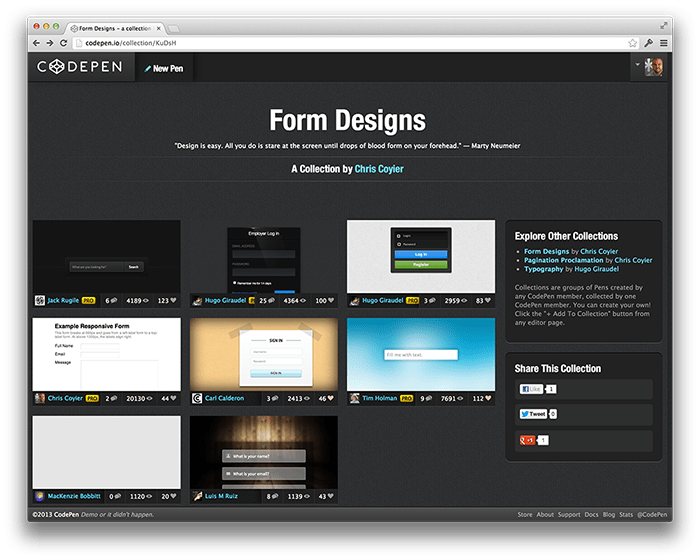Viewport: 700px width, 560px height.
Task: Click MacKenzie Bobbitt's avatar icon
Action: 40,496
